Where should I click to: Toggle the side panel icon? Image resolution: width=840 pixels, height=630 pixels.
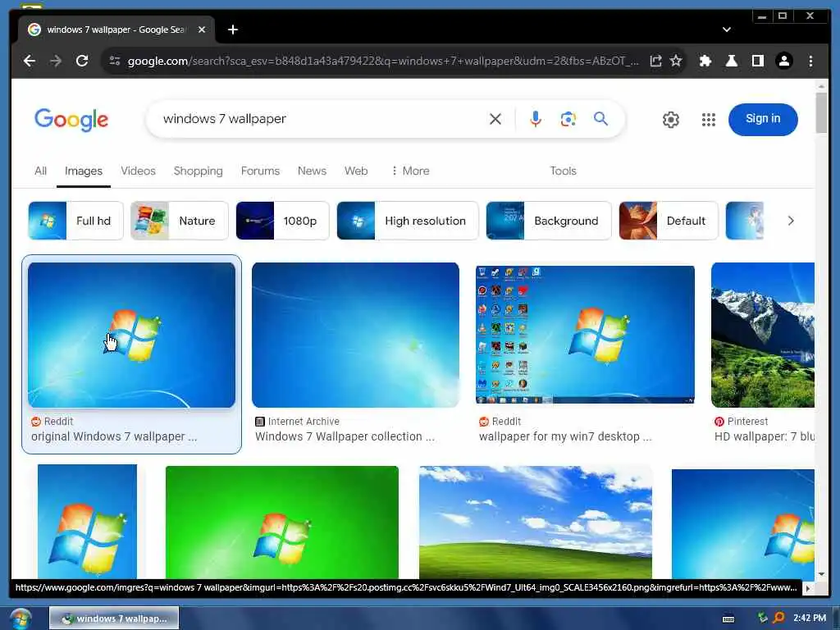[x=757, y=61]
